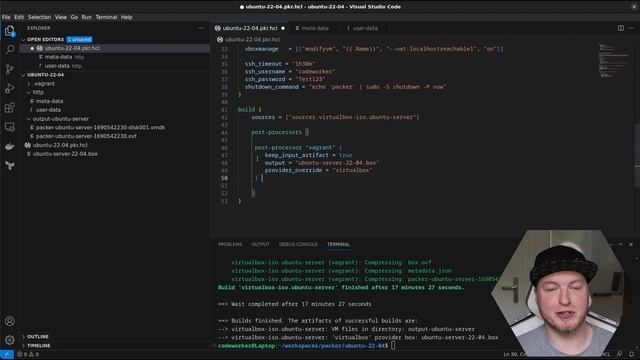640x360 pixels.
Task: Open ubuntu-22-04.pkr.hcl under Open Editors
Action: (115, 48)
